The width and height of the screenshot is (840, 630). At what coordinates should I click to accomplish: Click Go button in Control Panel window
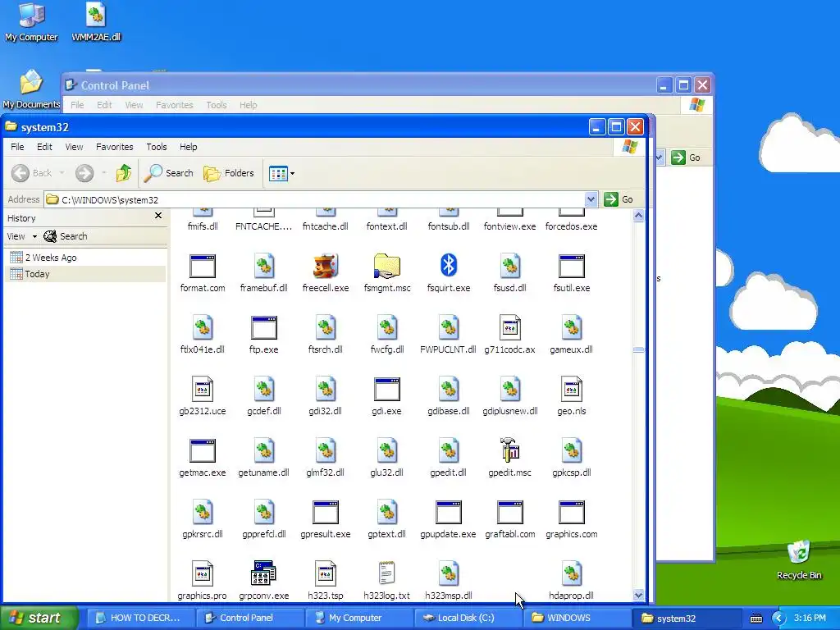(x=686, y=157)
